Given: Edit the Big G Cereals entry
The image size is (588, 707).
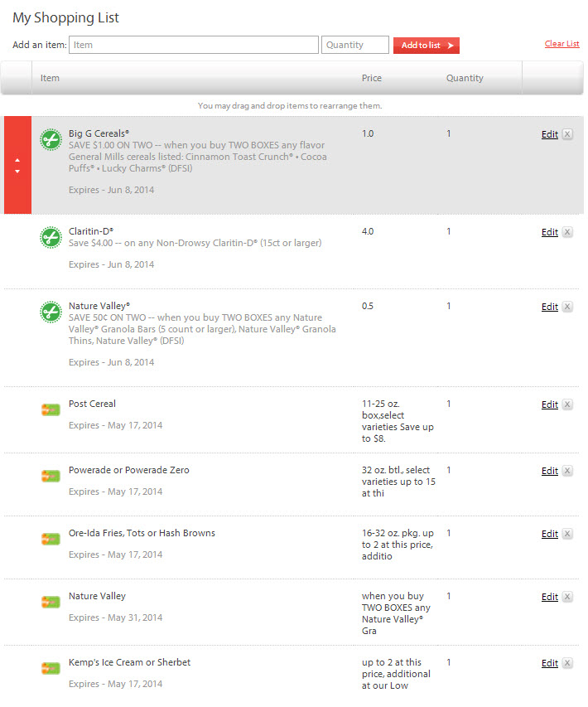Looking at the screenshot, I should [550, 134].
